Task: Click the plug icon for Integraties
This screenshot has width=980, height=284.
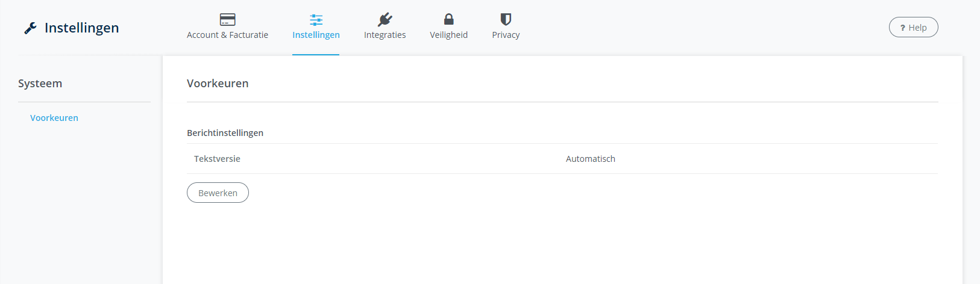Action: pos(385,19)
